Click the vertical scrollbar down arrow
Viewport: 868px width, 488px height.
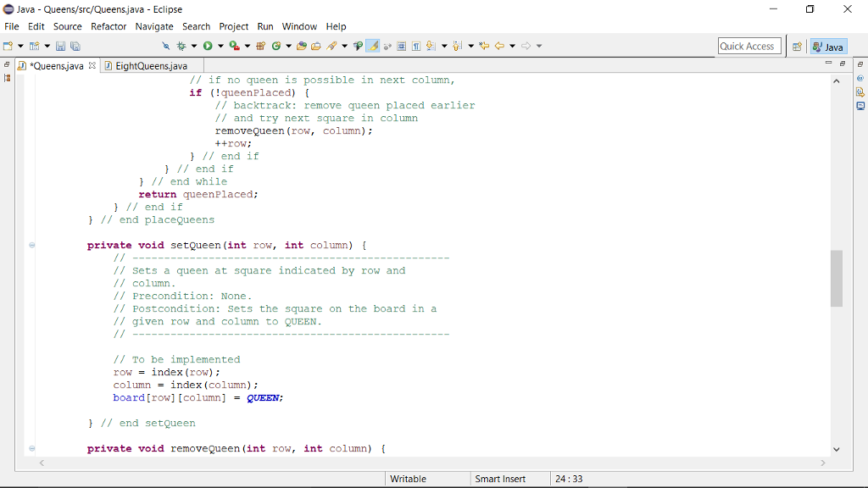click(x=837, y=449)
